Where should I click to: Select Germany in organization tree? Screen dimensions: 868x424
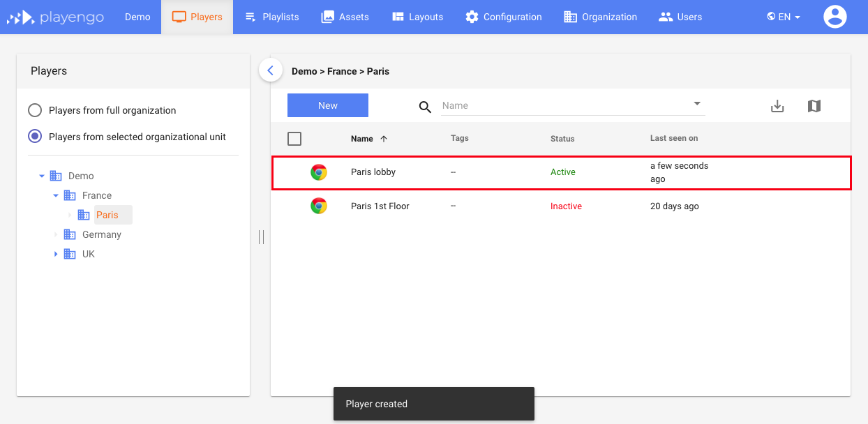click(102, 235)
